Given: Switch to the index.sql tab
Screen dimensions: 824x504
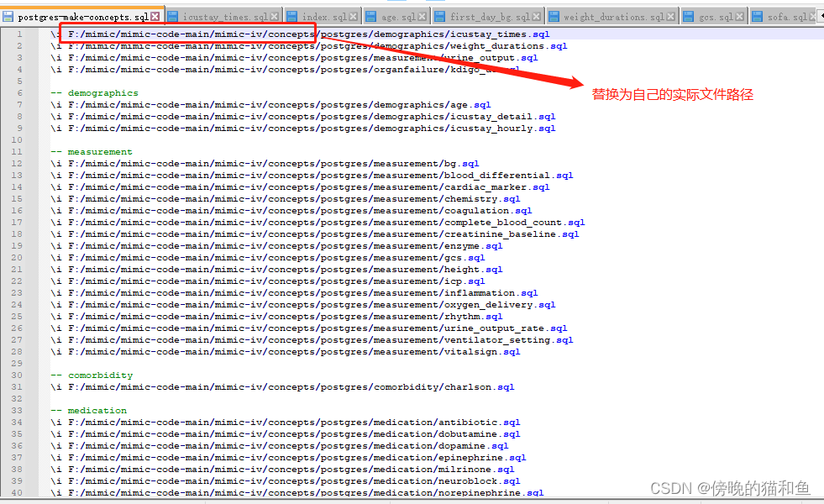Looking at the screenshot, I should 323,17.
